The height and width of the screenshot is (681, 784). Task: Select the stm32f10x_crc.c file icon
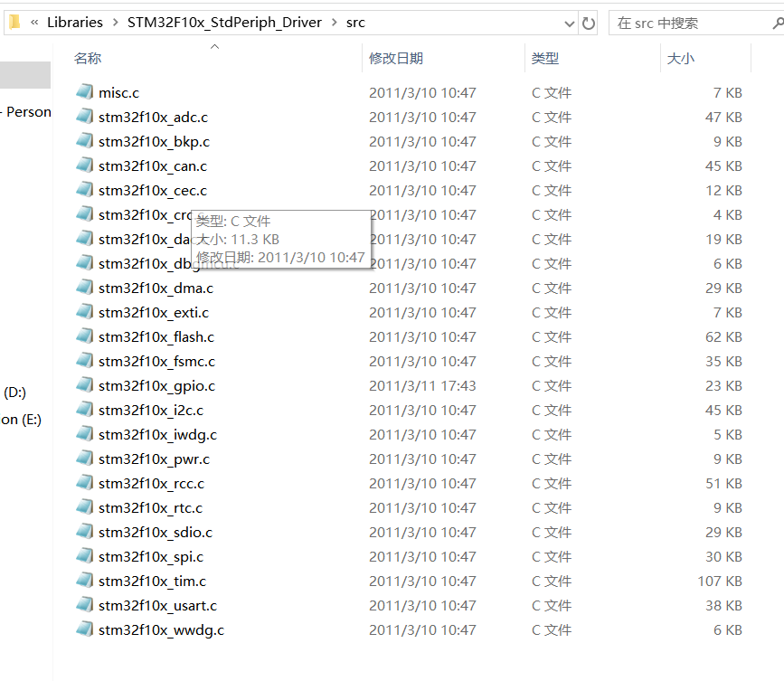point(84,214)
